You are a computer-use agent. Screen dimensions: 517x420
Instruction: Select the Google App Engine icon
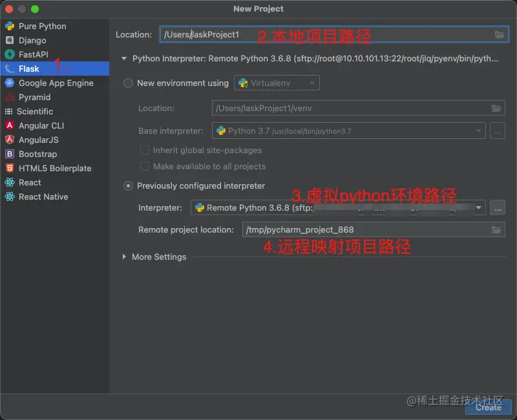pyautogui.click(x=10, y=83)
